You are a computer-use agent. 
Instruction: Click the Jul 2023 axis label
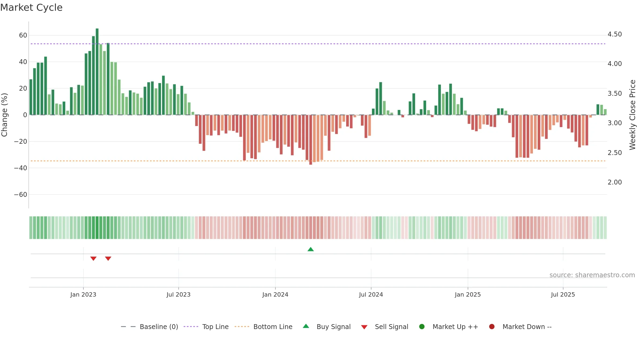pos(178,294)
